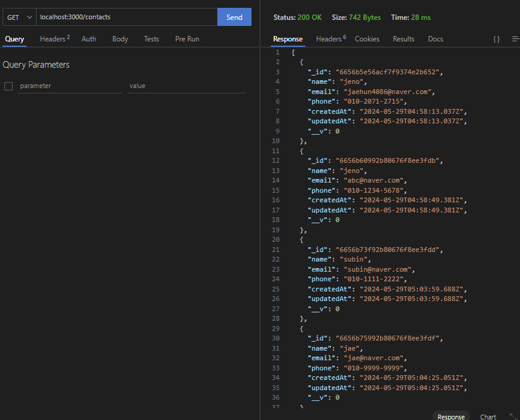The image size is (520, 420).
Task: Click the parameter value field
Action: 186,86
